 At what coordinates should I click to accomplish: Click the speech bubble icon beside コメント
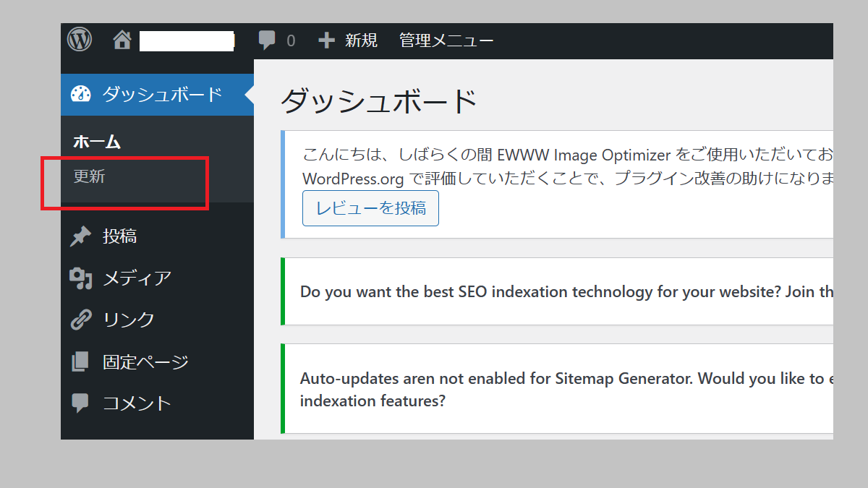point(80,403)
